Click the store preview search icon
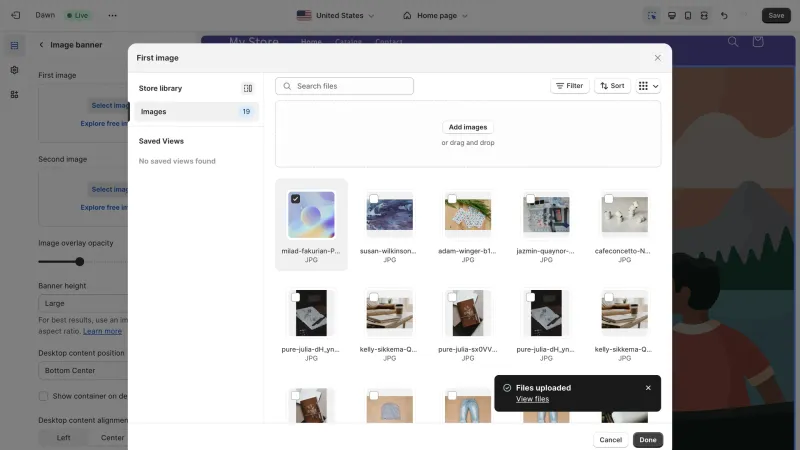 click(x=733, y=41)
